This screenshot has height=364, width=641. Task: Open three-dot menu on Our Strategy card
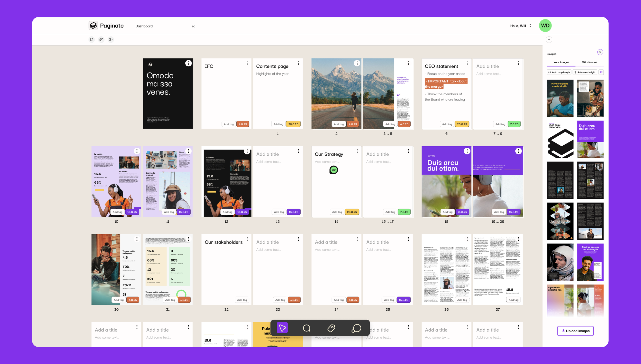357,151
